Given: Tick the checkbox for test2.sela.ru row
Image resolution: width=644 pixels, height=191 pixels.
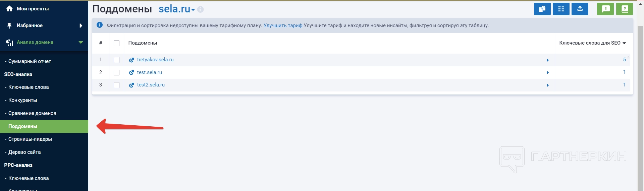Looking at the screenshot, I should (x=116, y=85).
